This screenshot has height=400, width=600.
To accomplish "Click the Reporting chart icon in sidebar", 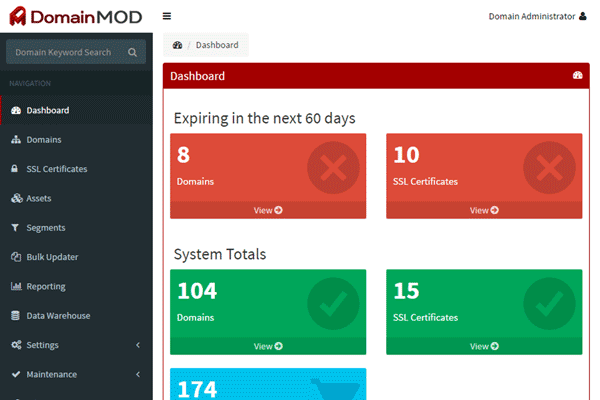I will (x=16, y=286).
